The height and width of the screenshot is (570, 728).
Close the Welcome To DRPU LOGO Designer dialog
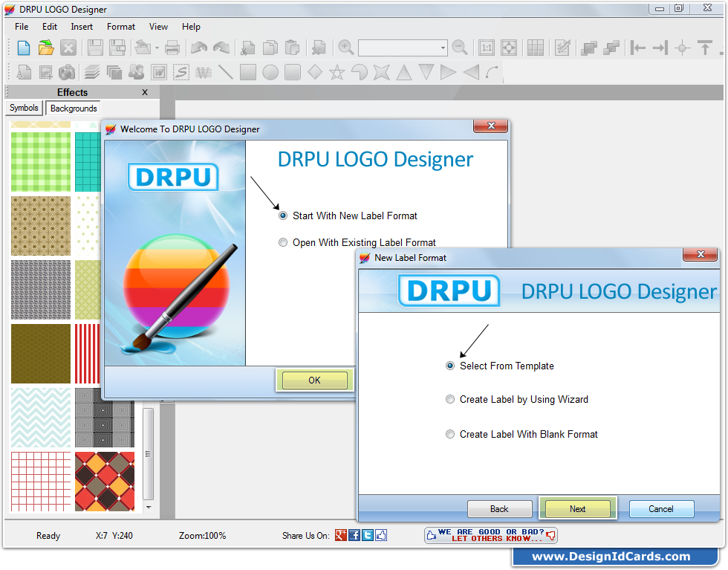(491, 126)
